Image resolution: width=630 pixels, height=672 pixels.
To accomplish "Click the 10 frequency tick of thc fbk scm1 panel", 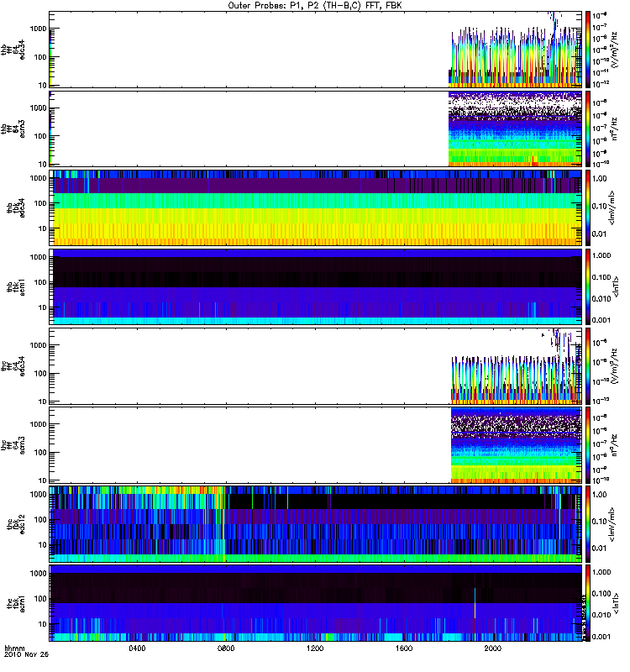I will 42,624.
